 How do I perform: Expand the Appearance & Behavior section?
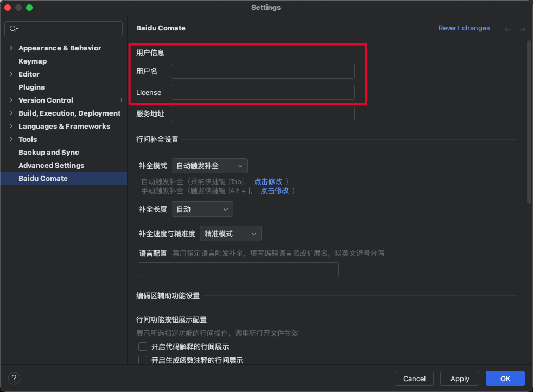[x=11, y=48]
